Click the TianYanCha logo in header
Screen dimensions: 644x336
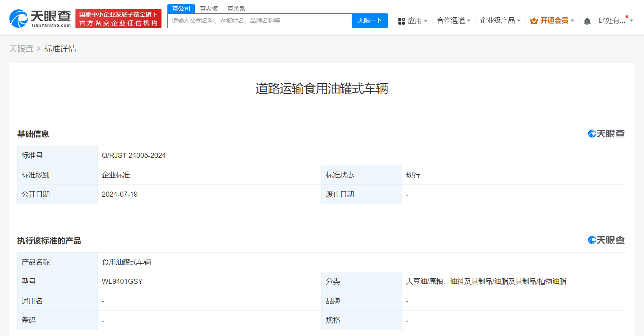[40, 18]
